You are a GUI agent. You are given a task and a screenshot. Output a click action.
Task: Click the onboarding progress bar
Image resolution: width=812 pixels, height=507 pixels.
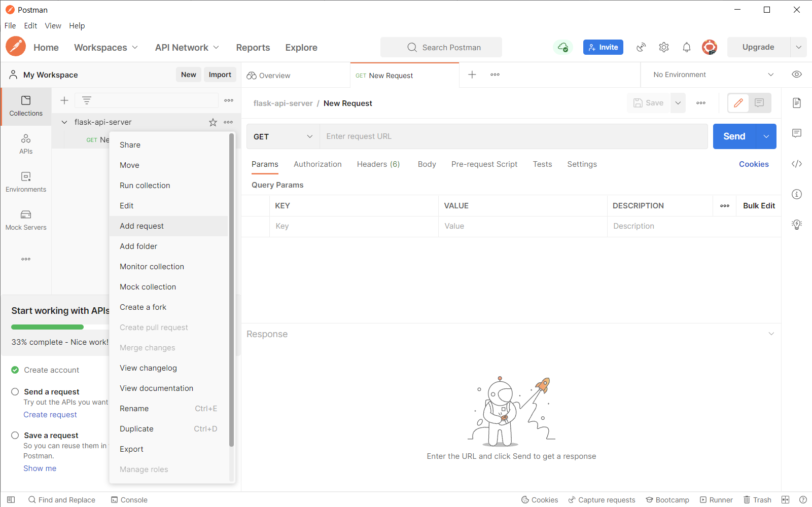[x=60, y=327]
